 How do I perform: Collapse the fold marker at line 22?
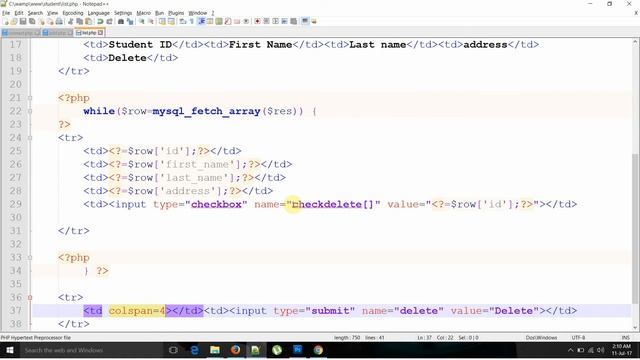(30, 111)
